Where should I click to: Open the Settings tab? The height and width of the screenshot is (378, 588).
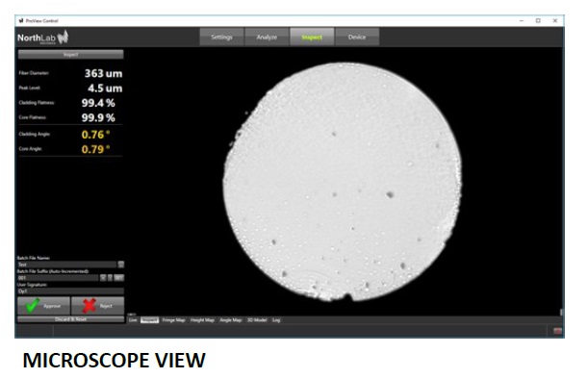tap(221, 38)
